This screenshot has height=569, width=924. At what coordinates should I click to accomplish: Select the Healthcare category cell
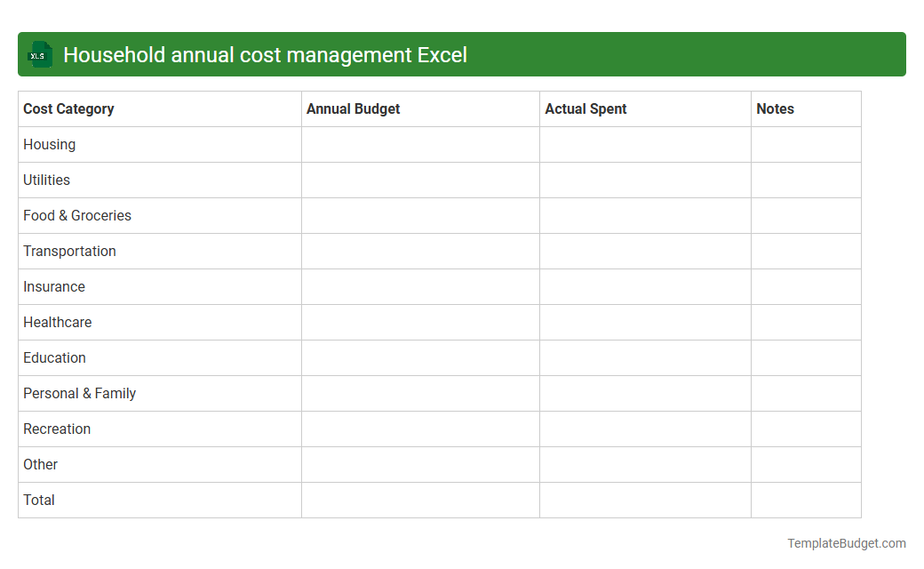58,322
